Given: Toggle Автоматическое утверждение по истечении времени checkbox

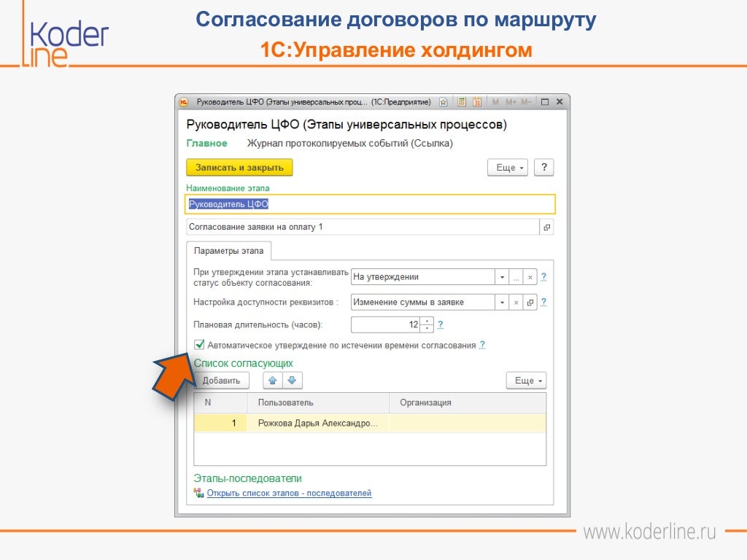Looking at the screenshot, I should pos(199,344).
